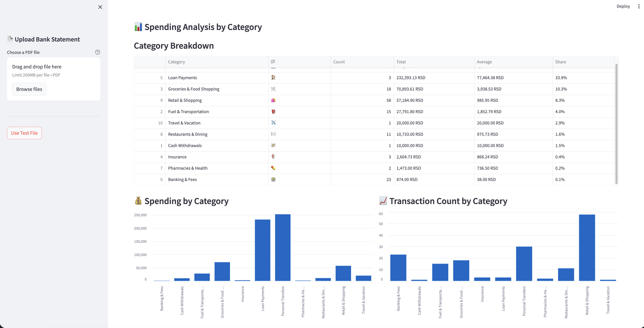Select the fuel pump icon in Fuel row
This screenshot has height=328, width=644.
tap(273, 112)
